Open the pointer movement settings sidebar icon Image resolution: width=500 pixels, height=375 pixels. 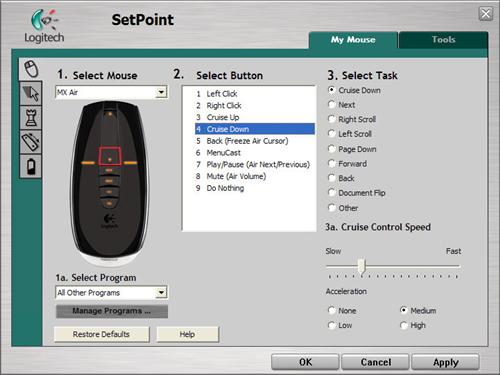pos(31,93)
